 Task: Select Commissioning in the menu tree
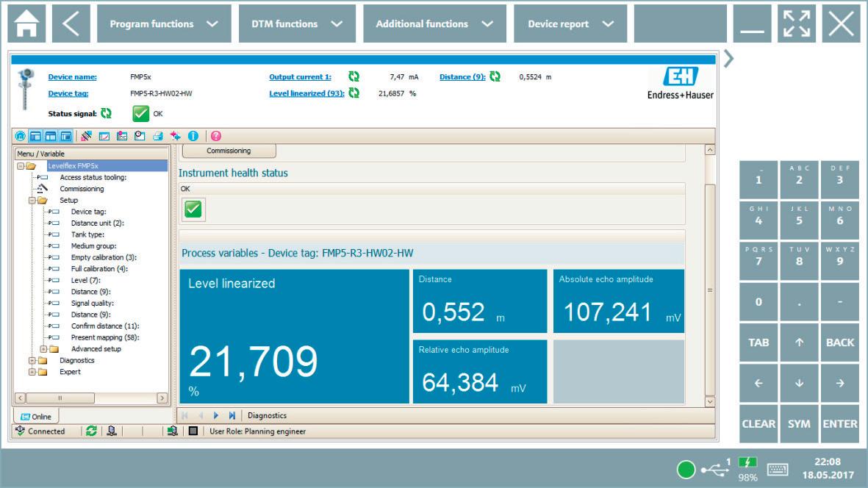tap(82, 189)
